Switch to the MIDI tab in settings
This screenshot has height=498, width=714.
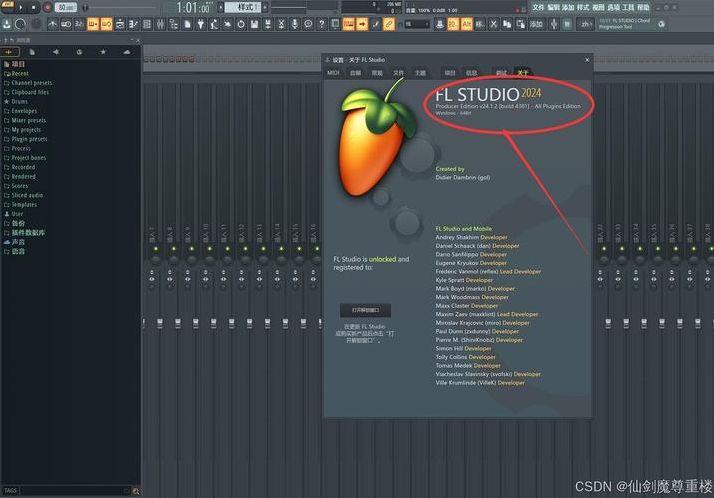point(333,73)
